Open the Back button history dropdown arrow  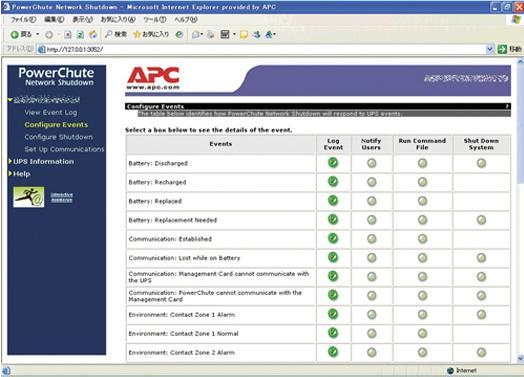[x=37, y=34]
